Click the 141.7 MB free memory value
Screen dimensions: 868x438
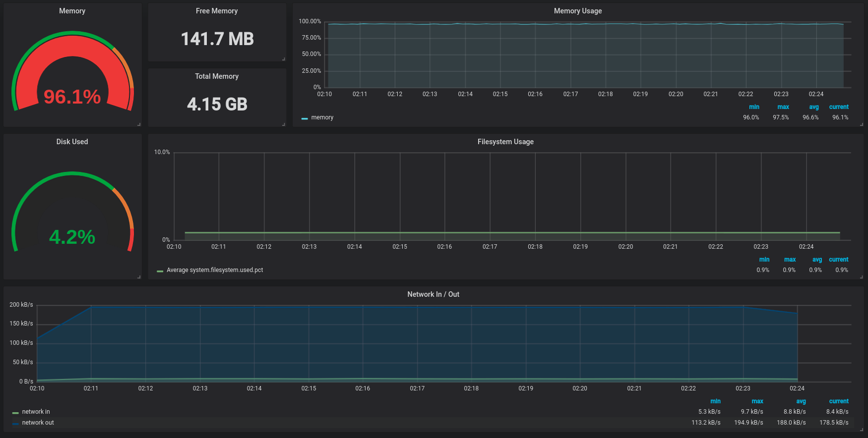pos(217,39)
